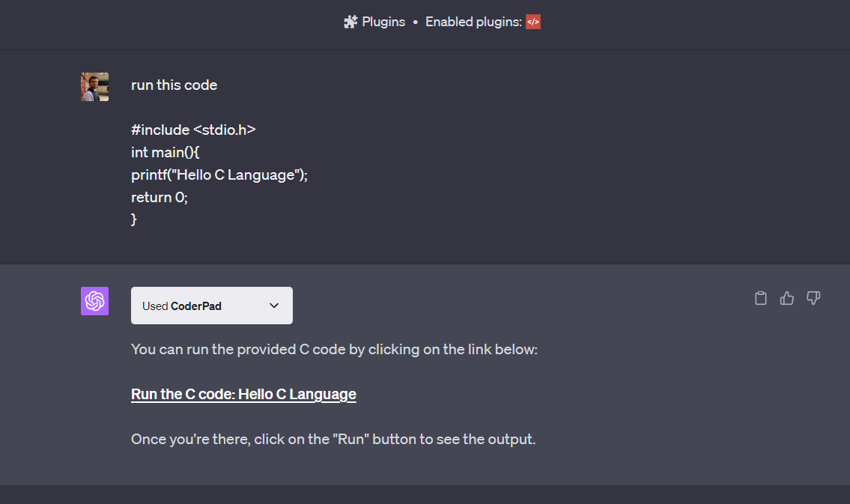Click the 'int main(){' code line
Viewport: 850px width, 504px height.
[165, 152]
